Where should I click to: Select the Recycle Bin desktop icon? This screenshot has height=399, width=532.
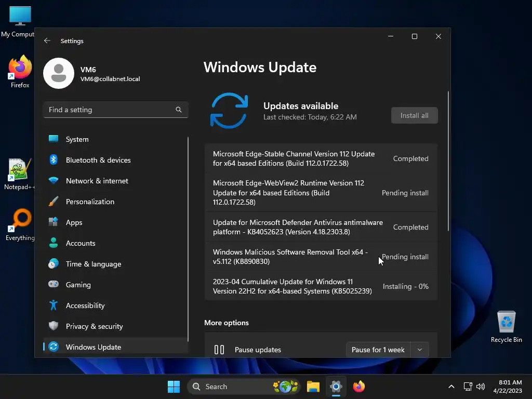[506, 326]
